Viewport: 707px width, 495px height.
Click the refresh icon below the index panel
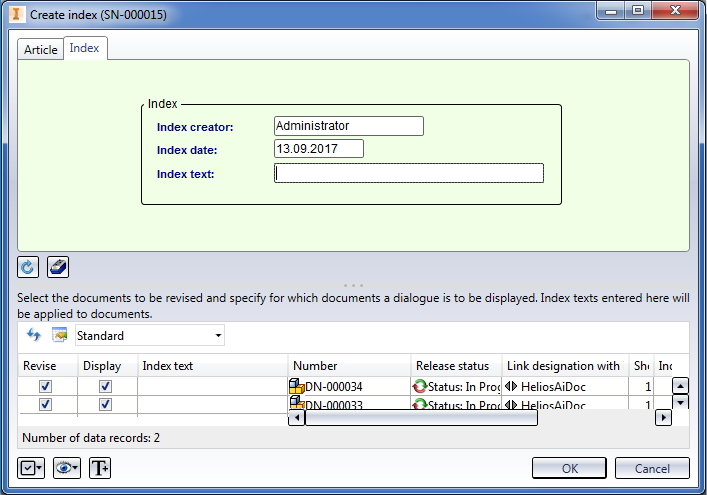pyautogui.click(x=29, y=267)
